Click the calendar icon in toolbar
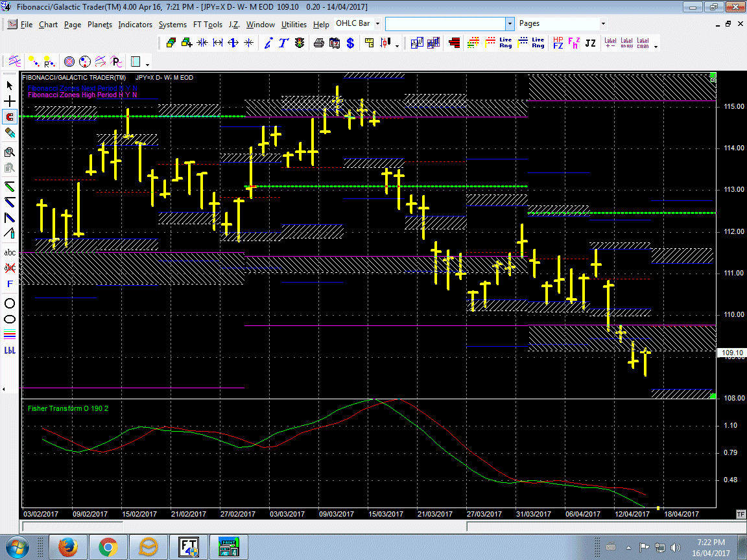Image resolution: width=747 pixels, height=560 pixels. pos(335,43)
